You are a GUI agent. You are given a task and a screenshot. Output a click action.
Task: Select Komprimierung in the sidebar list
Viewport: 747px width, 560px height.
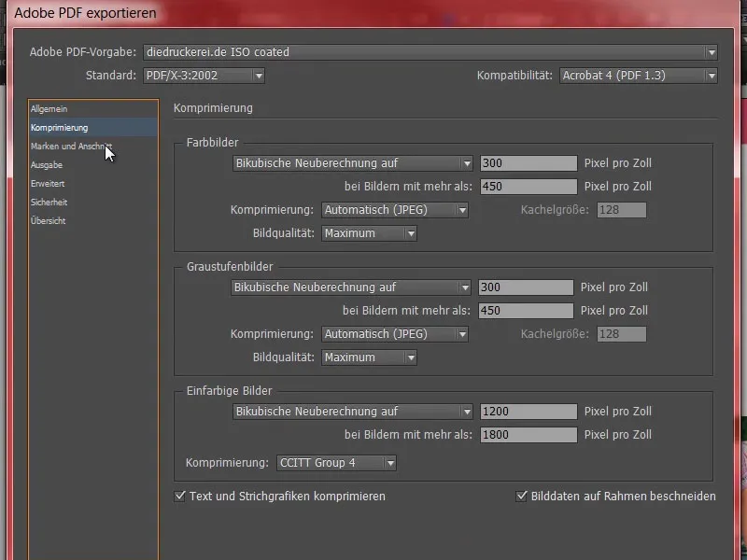pyautogui.click(x=92, y=128)
